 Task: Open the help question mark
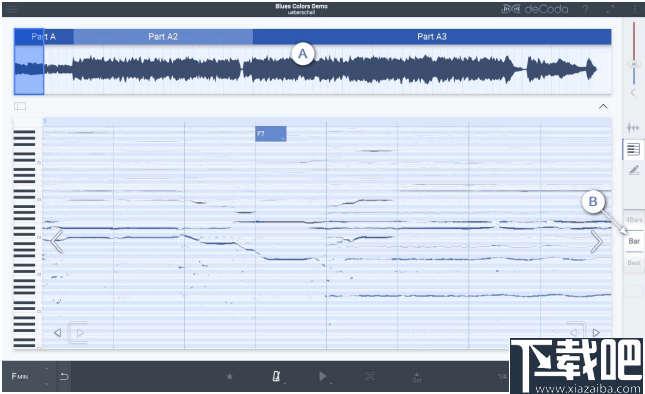(585, 9)
